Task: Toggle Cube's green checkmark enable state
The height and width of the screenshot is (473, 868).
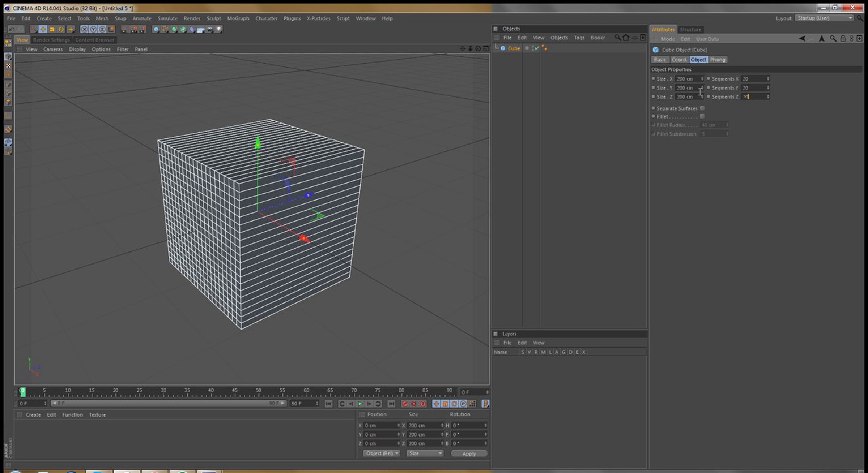Action: coord(537,48)
